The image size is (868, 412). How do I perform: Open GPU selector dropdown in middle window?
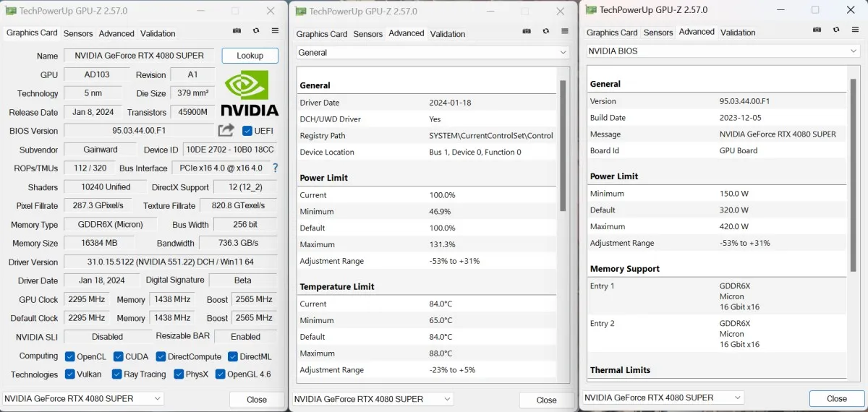[373, 399]
